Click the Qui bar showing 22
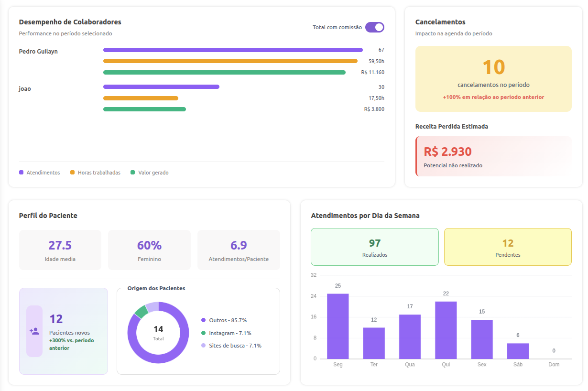This screenshot has height=391, width=588. tap(446, 330)
